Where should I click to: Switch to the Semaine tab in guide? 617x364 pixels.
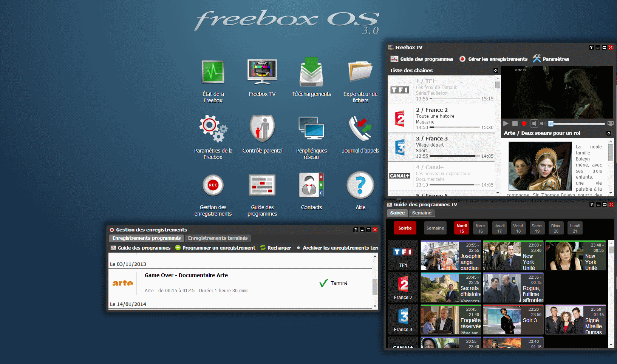point(422,213)
